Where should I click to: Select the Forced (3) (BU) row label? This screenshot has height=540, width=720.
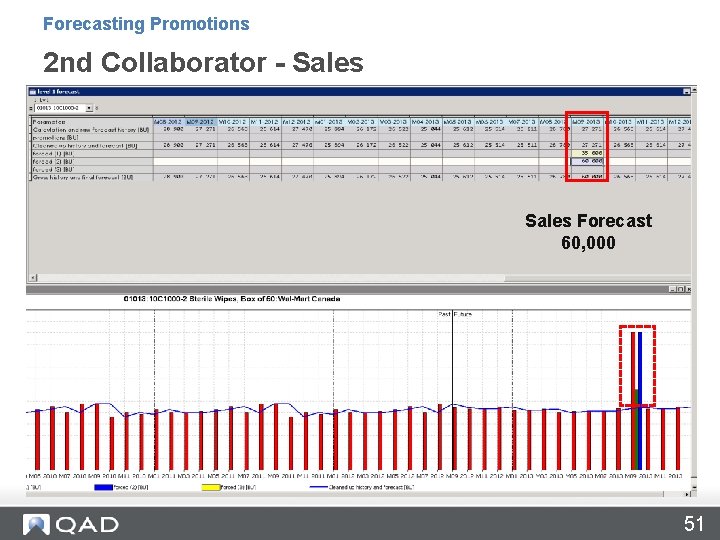(x=92, y=169)
